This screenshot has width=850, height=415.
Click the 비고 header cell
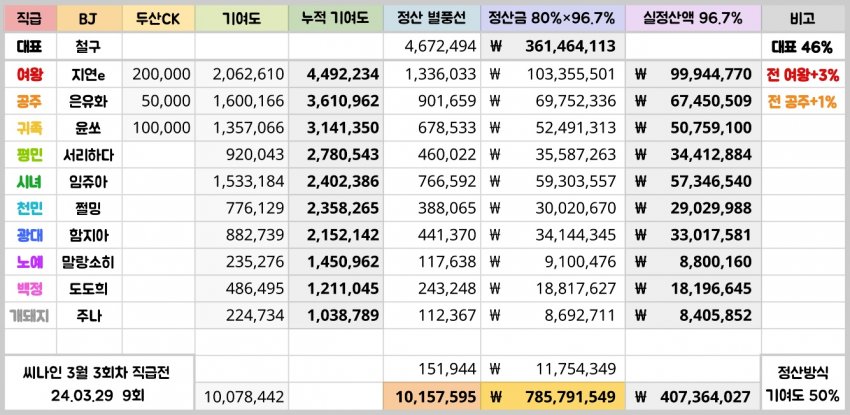802,18
